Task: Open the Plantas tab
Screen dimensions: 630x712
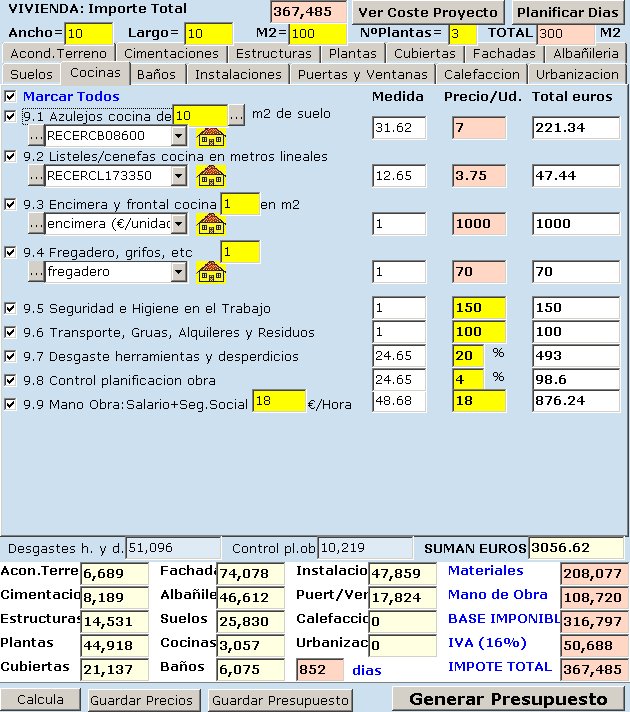Action: pos(353,54)
